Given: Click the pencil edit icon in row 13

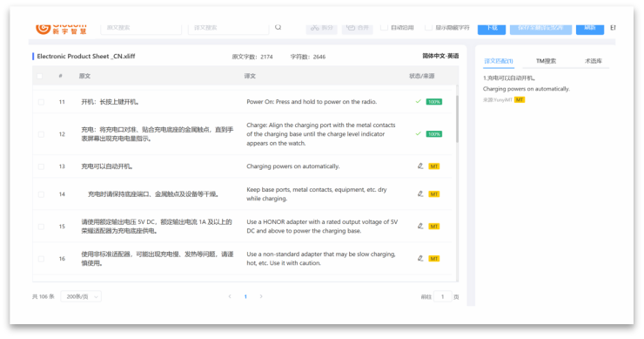Looking at the screenshot, I should point(420,166).
